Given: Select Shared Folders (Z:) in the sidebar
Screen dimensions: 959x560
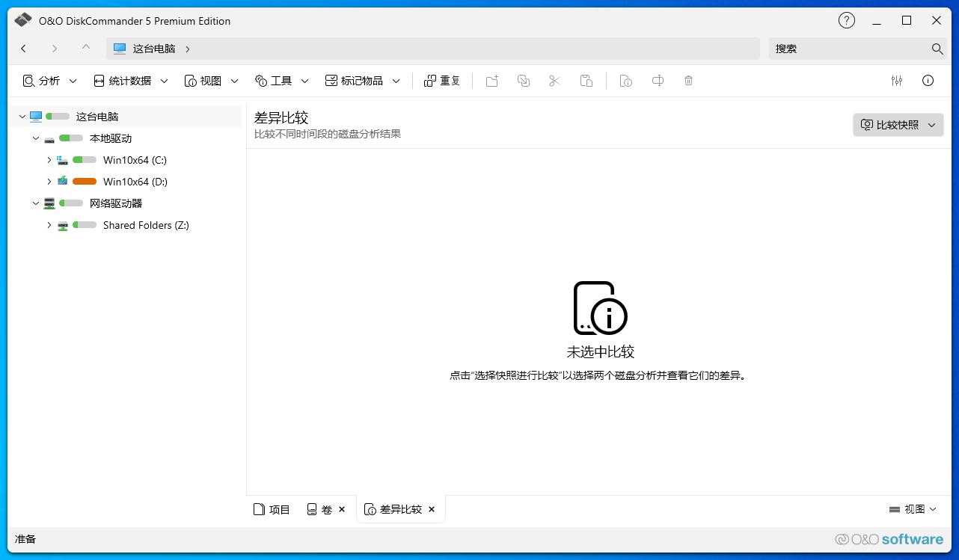Looking at the screenshot, I should (x=147, y=225).
